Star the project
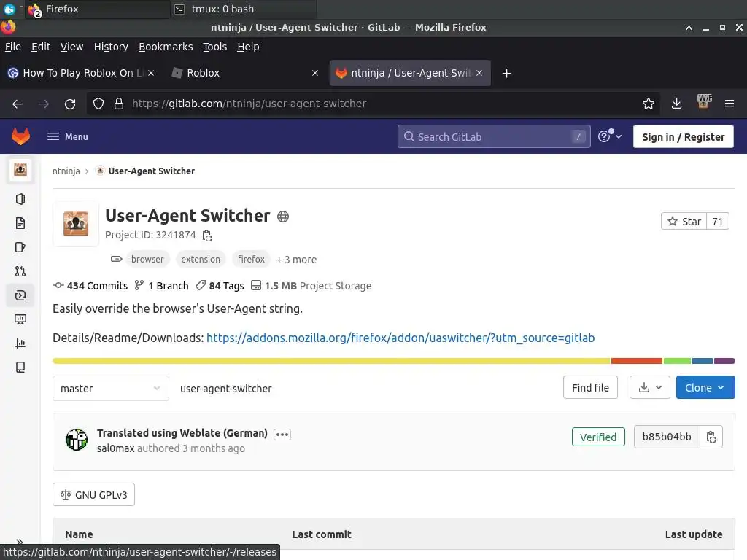 [684, 222]
